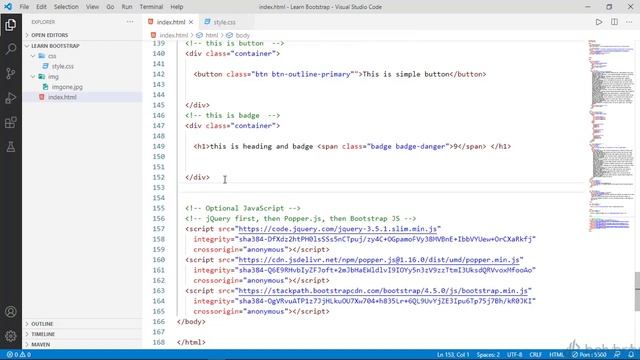Viewport: 640px width, 360px height.
Task: Switch to the index.html tab
Action: (x=171, y=22)
